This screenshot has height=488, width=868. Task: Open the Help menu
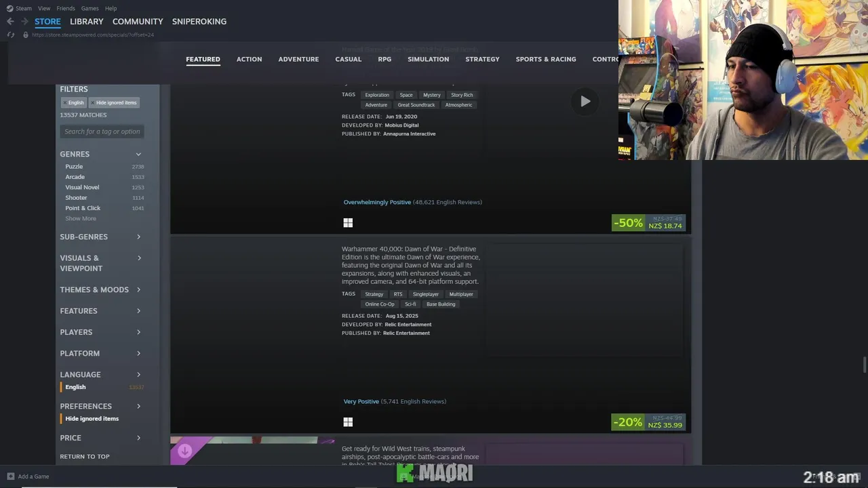[x=111, y=8]
